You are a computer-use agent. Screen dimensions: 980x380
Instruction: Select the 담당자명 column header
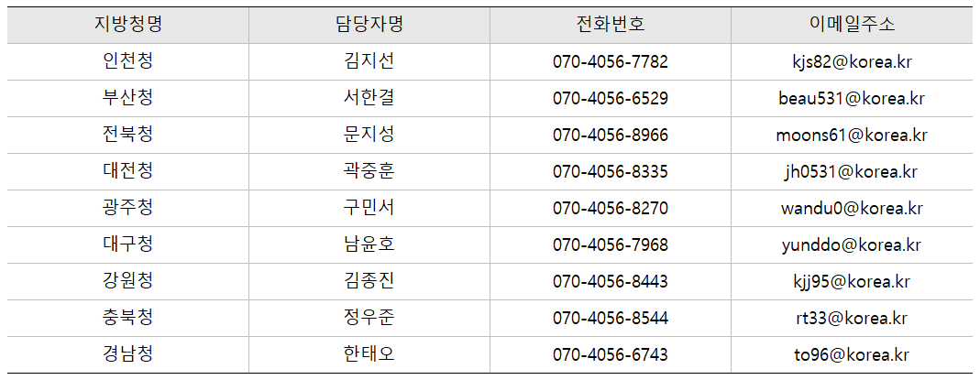pos(369,25)
